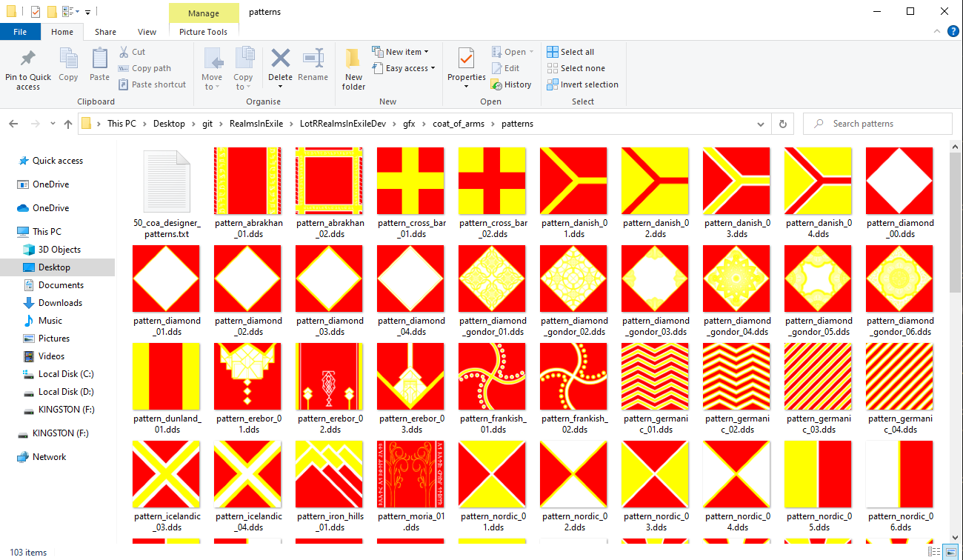Click the Search patterns field
Image resolution: width=963 pixels, height=560 pixels.
tap(878, 124)
